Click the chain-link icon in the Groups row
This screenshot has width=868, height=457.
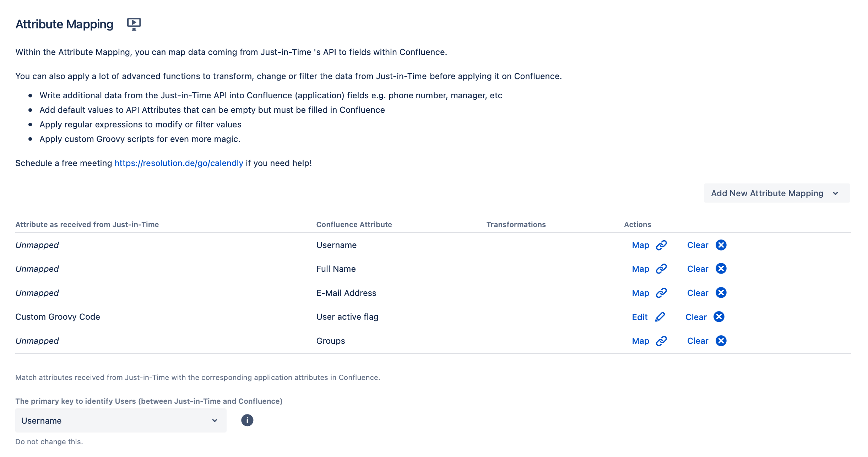pos(661,341)
